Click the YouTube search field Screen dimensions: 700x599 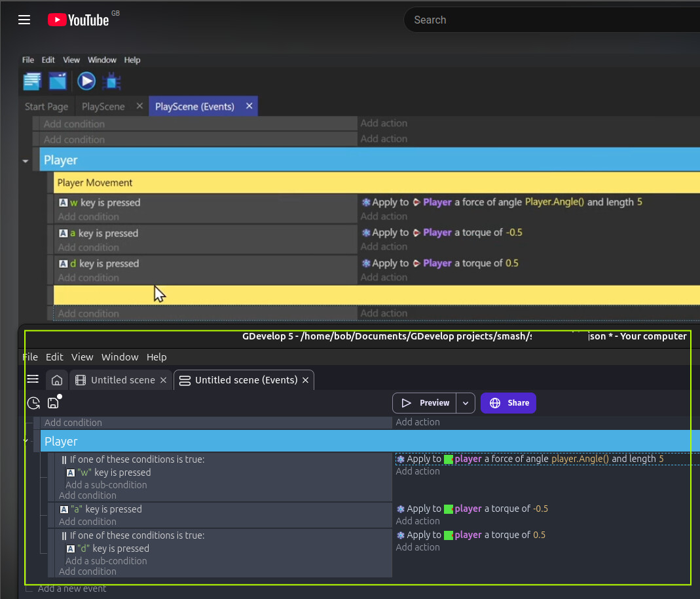(550, 20)
